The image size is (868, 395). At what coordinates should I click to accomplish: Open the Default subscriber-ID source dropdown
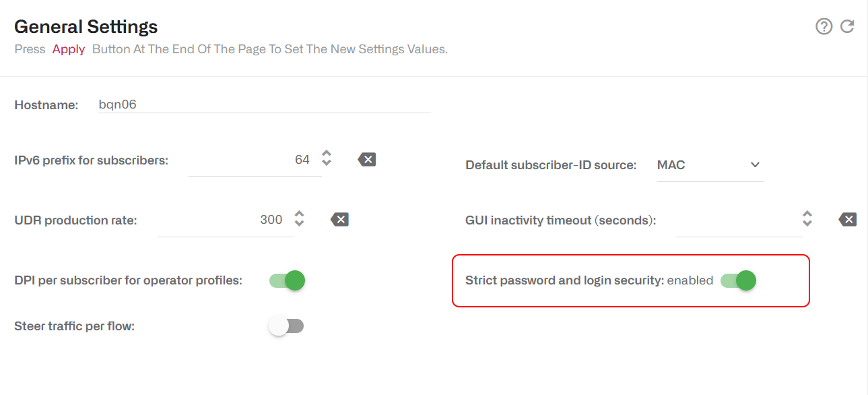pos(710,164)
